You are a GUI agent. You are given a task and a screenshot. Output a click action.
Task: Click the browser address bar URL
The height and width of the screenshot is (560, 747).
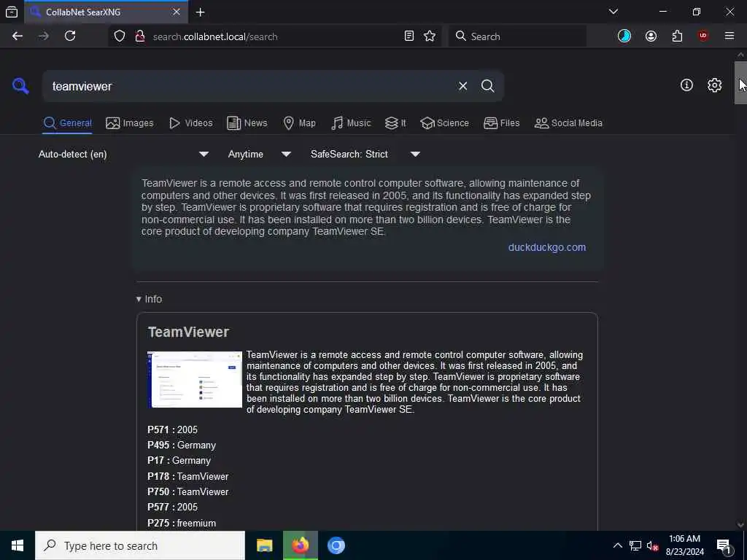pos(215,36)
